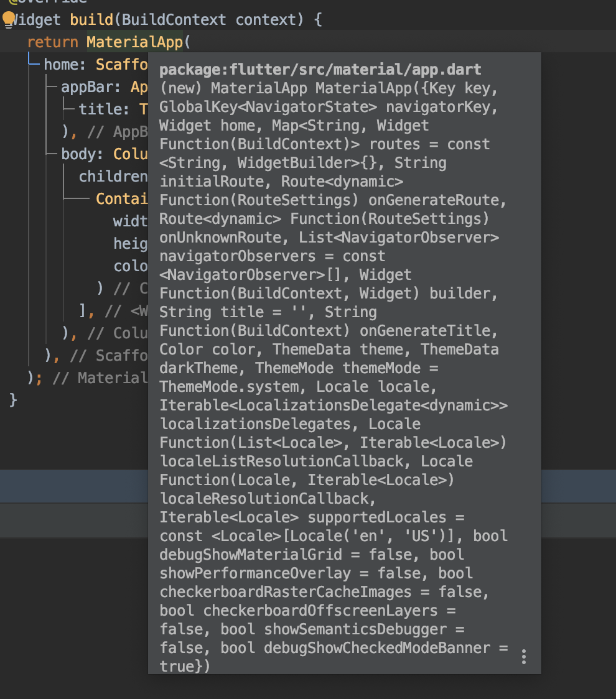Click 'debugShowMaterialGrid' in the tooltip
Screen dimensions: 616x699
[251, 555]
